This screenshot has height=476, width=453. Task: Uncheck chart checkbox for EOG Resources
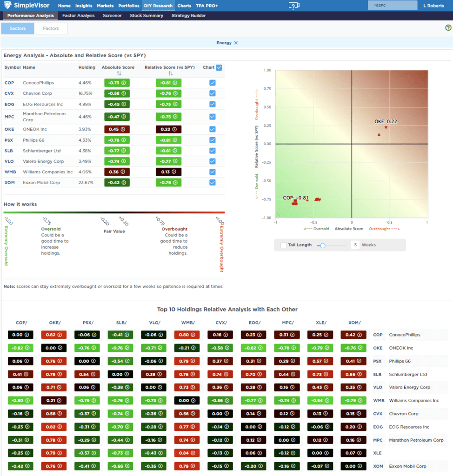click(213, 104)
